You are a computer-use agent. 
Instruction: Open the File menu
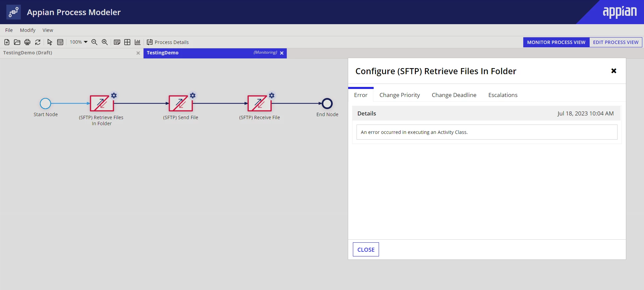pos(9,30)
